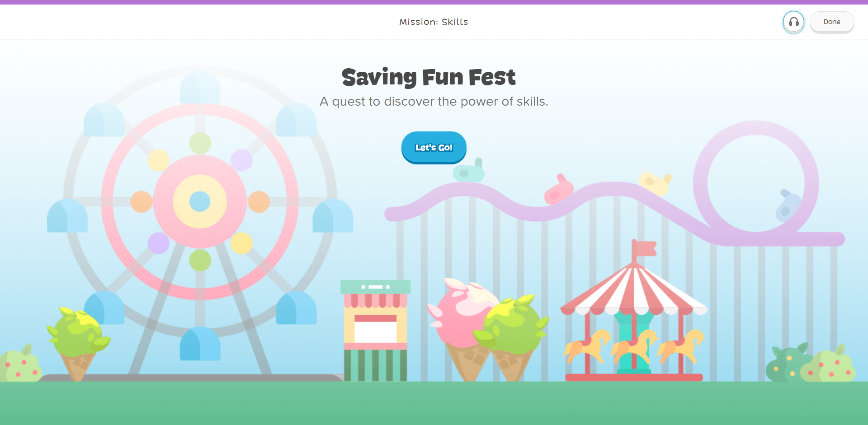Click the headphones audio narration icon

coord(793,22)
